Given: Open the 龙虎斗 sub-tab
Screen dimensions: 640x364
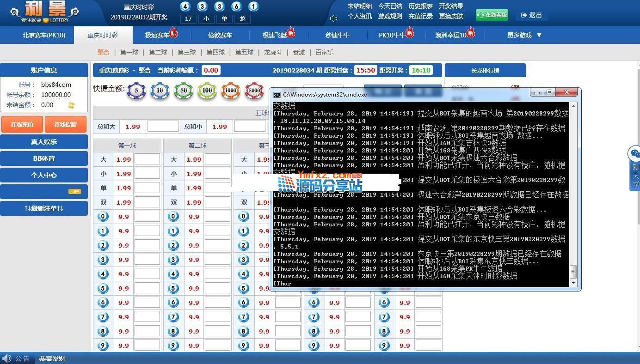Looking at the screenshot, I should pyautogui.click(x=273, y=52).
